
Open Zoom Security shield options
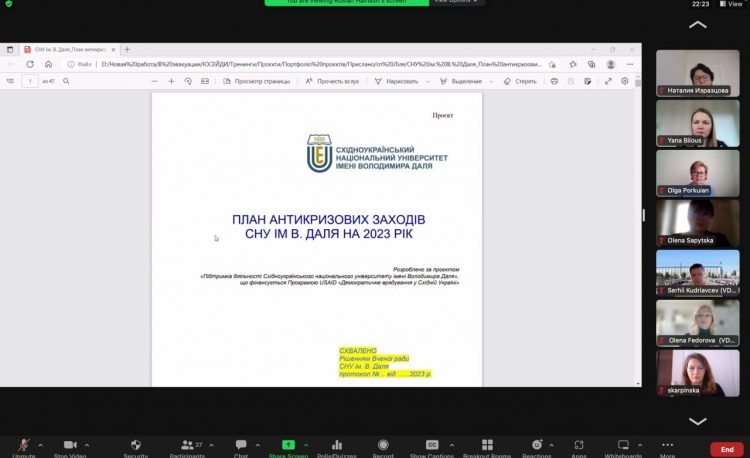[135, 448]
